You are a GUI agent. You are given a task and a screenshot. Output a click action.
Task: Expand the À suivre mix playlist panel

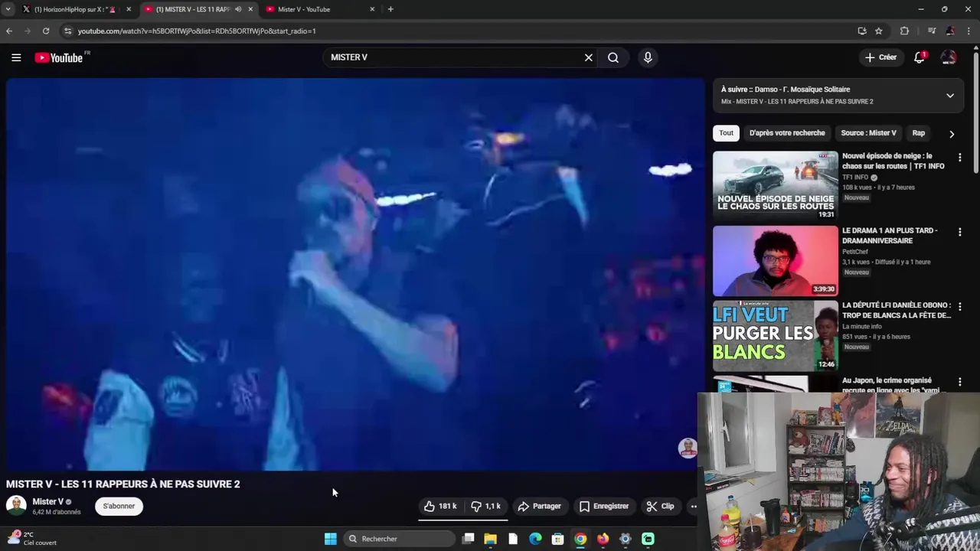[950, 96]
